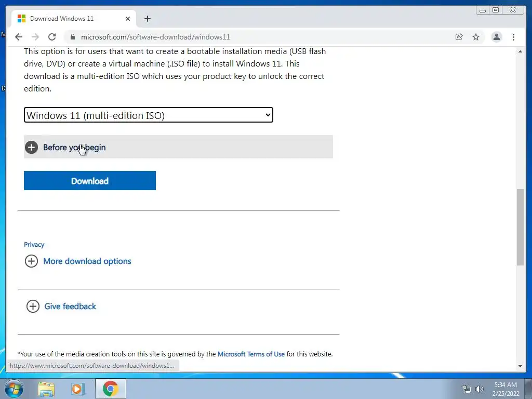This screenshot has height=399, width=532.
Task: Click the address bar URL
Action: 155,37
